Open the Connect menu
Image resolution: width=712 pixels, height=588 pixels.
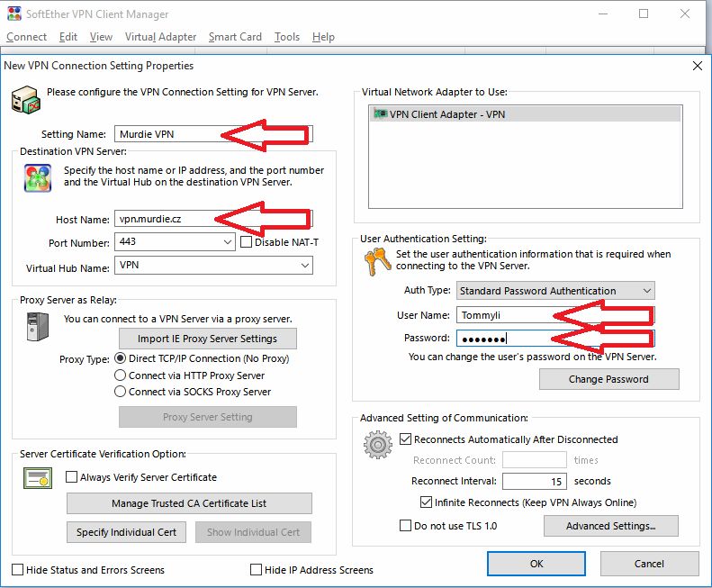(x=26, y=37)
